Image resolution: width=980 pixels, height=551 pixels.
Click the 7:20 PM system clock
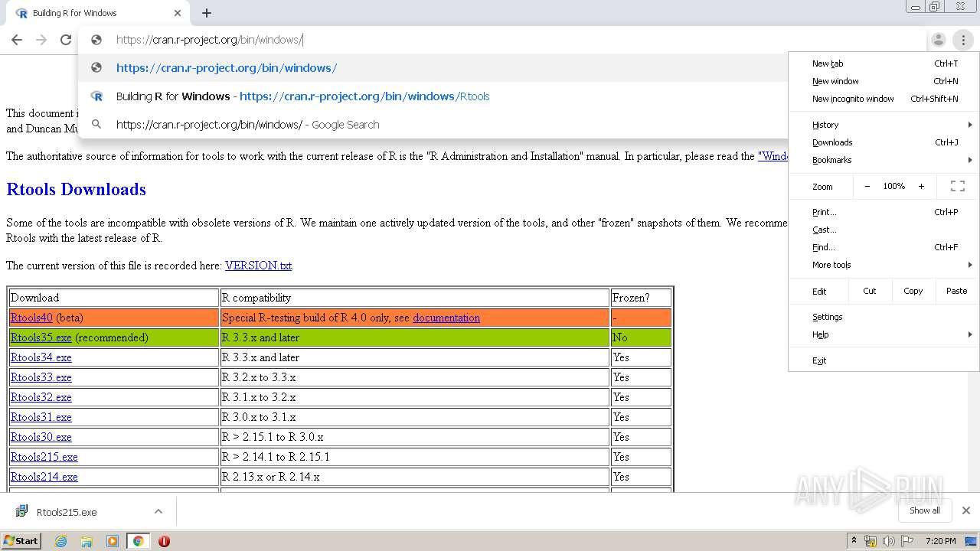[940, 541]
